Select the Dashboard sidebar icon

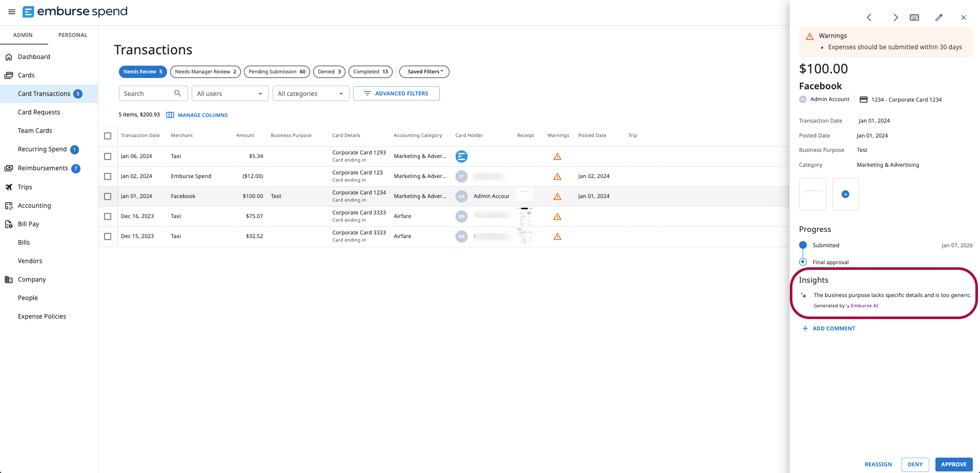pyautogui.click(x=9, y=56)
